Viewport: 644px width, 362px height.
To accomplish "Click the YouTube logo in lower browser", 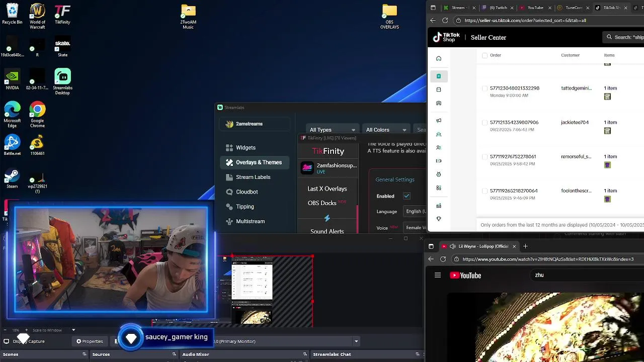I will coord(465,275).
